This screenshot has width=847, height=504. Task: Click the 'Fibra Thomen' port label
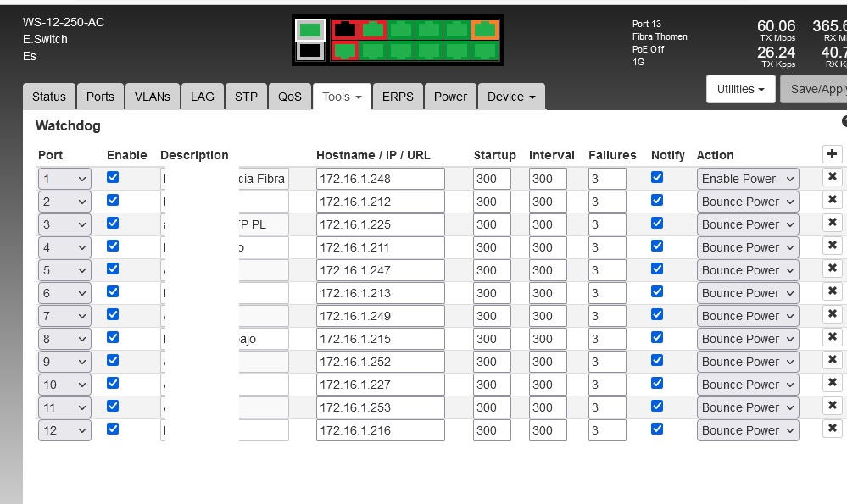(660, 36)
